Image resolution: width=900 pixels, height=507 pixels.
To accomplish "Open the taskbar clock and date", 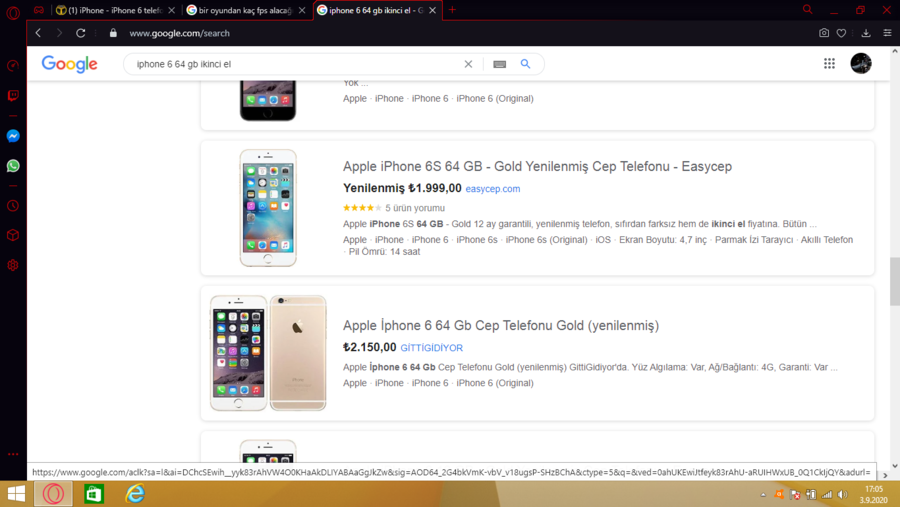I will [874, 494].
